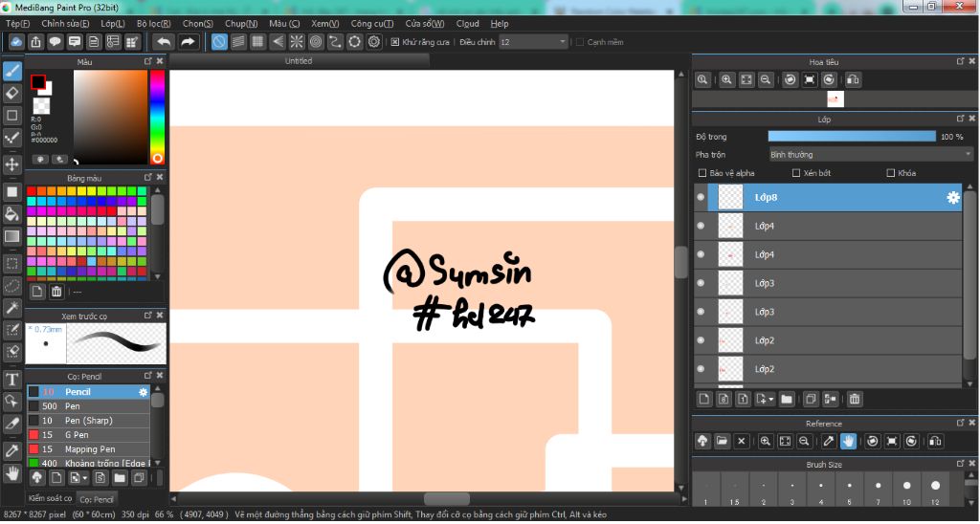This screenshot has width=980, height=524.
Task: Toggle the hand tool in Reference panel
Action: 848,441
